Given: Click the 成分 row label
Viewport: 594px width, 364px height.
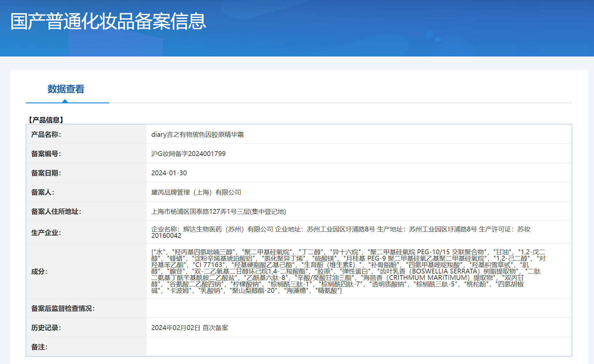Looking at the screenshot, I should (39, 272).
